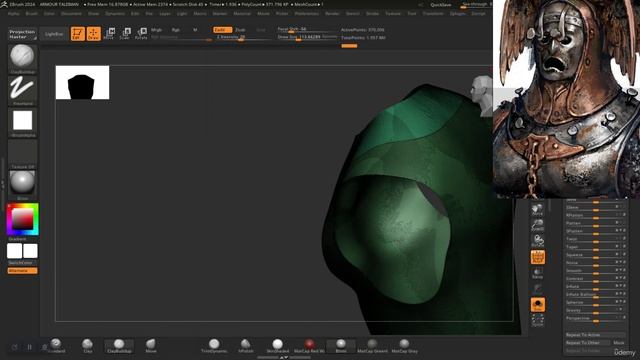Apply the MatCap Gray material

point(404,345)
